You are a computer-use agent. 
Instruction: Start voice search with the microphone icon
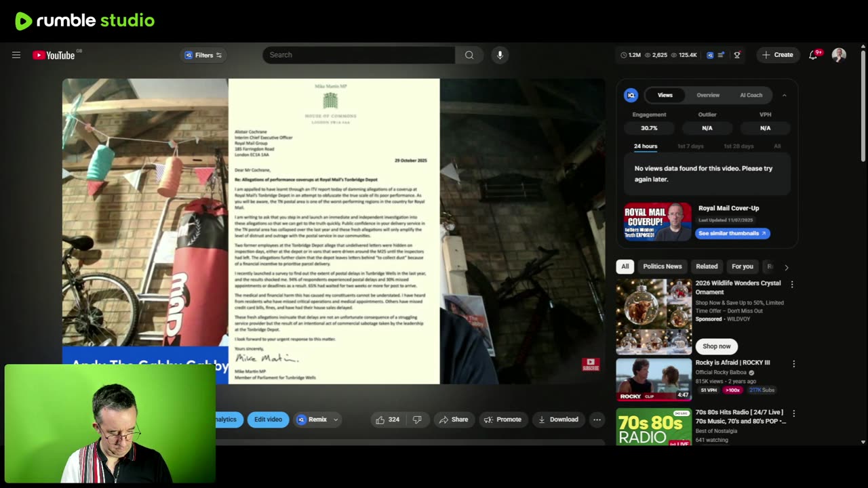(500, 55)
